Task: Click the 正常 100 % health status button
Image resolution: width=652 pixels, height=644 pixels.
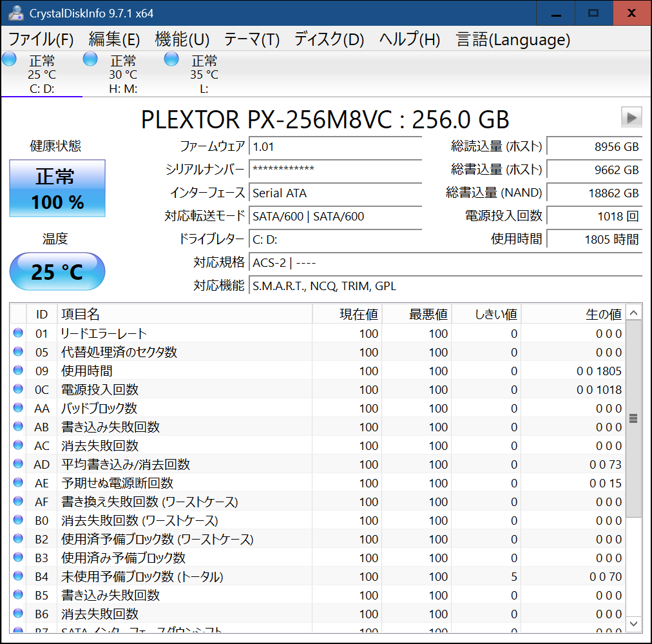Action: coord(57,188)
